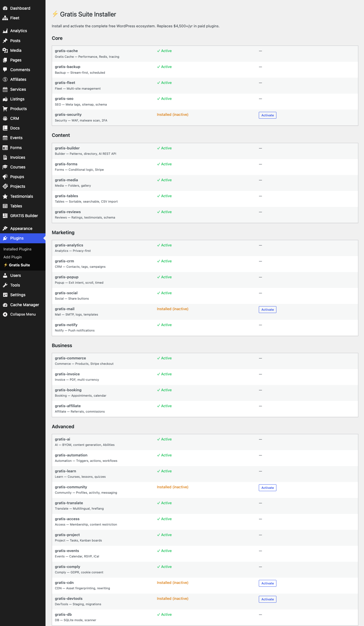The image size is (364, 626).
Task: Click the Analytics chart icon
Action: click(5, 31)
